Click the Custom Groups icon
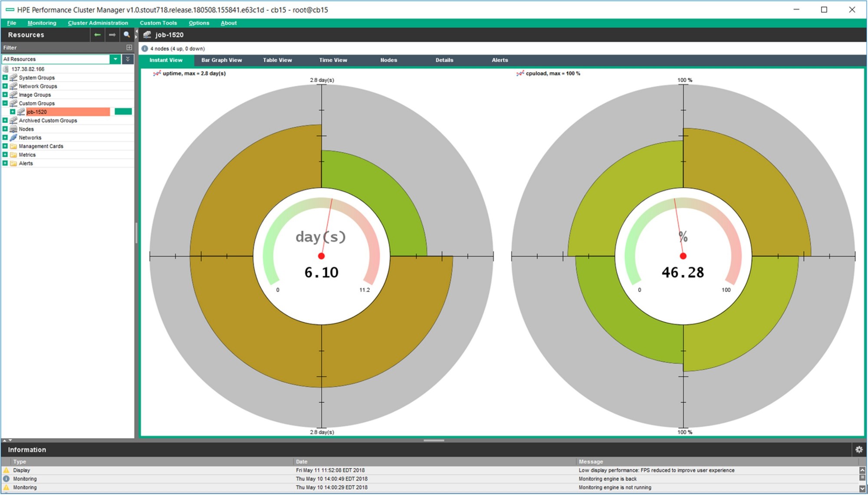This screenshot has height=495, width=868. click(x=13, y=103)
